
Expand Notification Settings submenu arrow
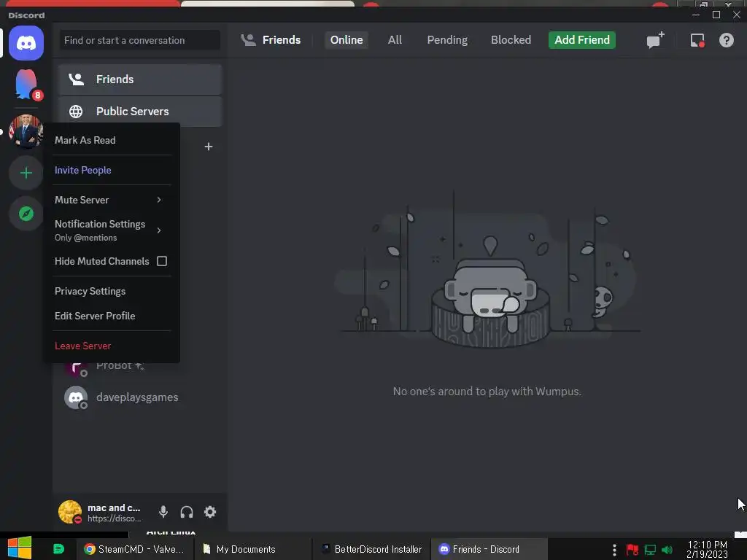(x=159, y=230)
